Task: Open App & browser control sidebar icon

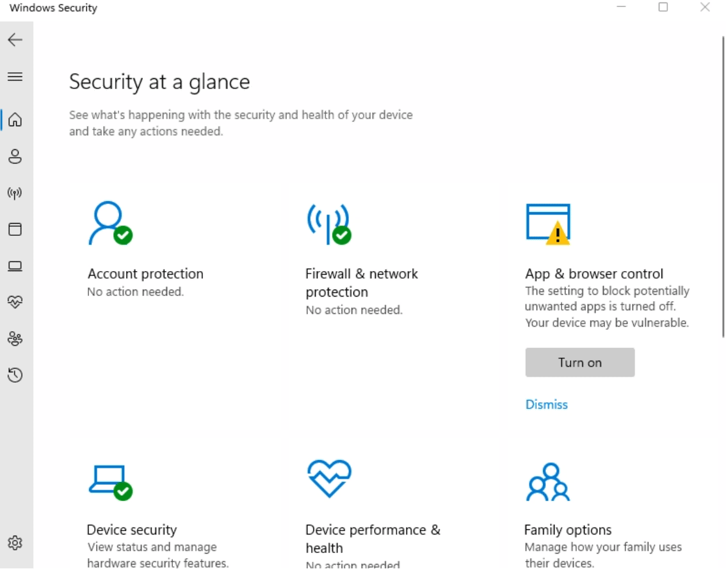Action: tap(15, 229)
